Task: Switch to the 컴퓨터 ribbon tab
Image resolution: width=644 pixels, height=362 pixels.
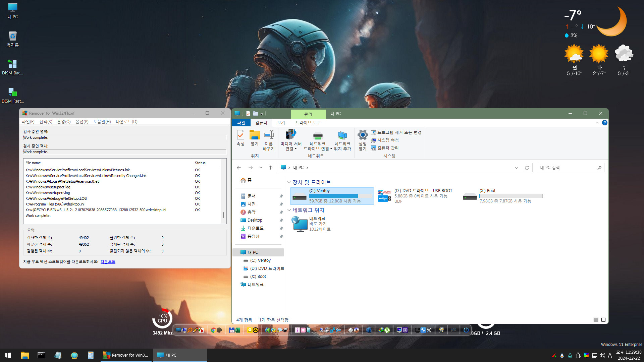Action: (x=261, y=123)
